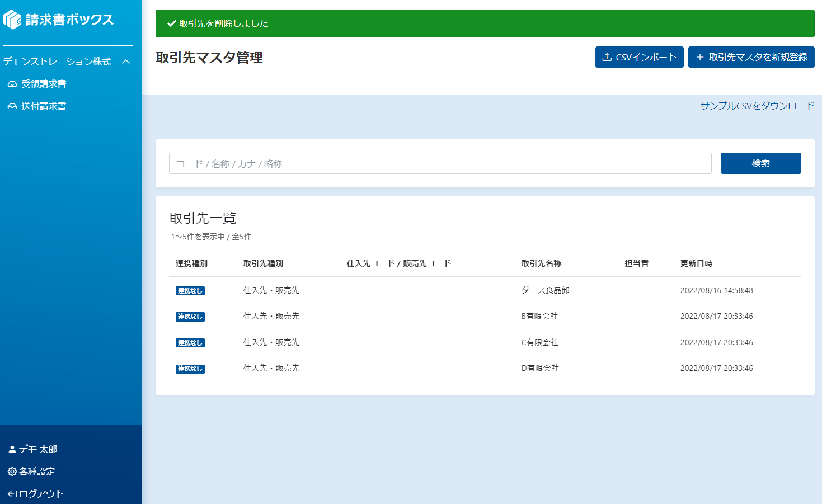Viewport: 822px width, 504px height.
Task: Open the 受領請求書 menu item
Action: click(x=44, y=84)
